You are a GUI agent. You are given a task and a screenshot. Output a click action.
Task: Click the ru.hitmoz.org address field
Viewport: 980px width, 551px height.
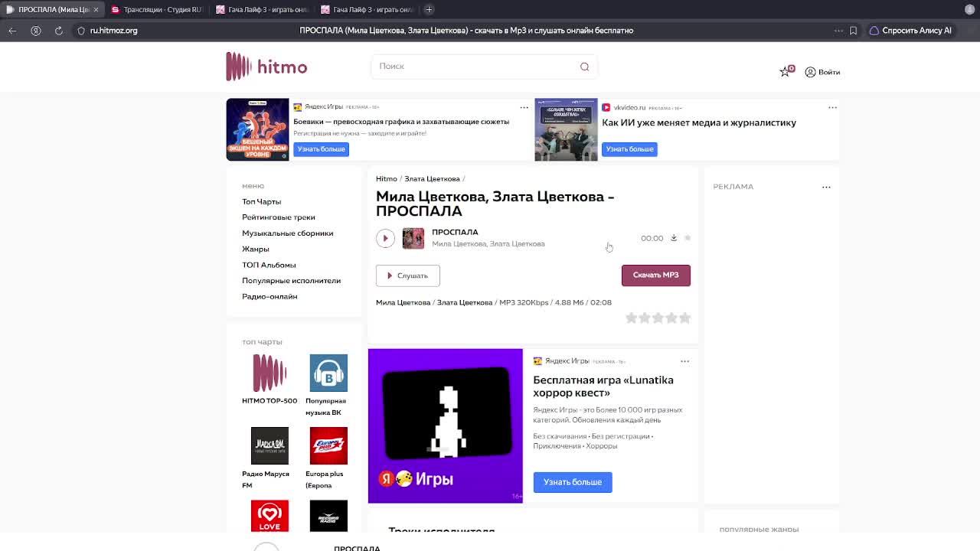point(114,31)
